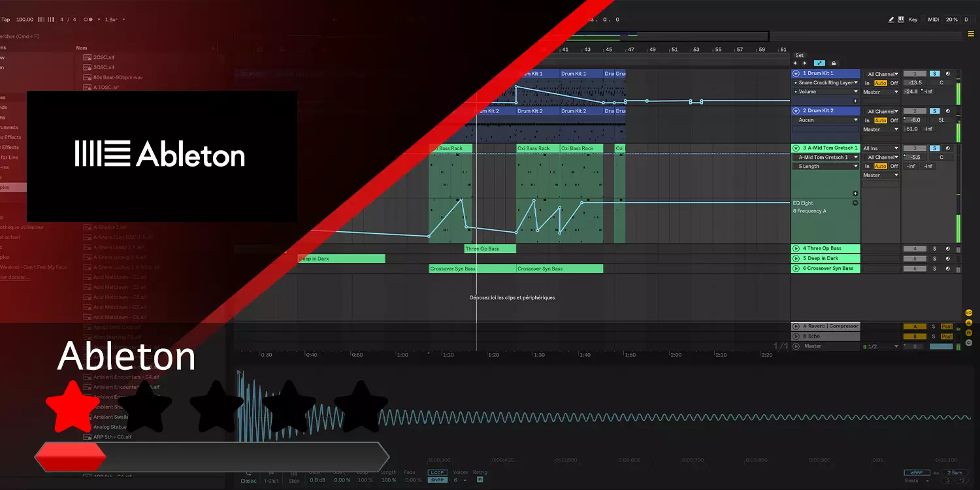980x490 pixels.
Task: Toggle track 6 activator button
Action: pos(915,269)
